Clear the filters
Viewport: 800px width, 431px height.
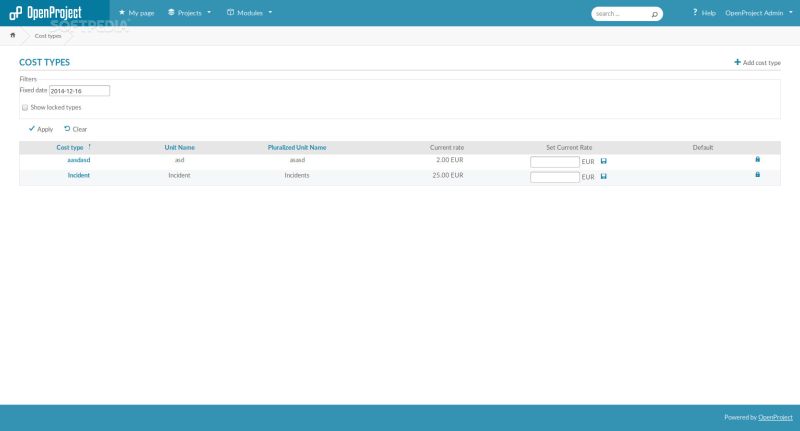pyautogui.click(x=76, y=129)
